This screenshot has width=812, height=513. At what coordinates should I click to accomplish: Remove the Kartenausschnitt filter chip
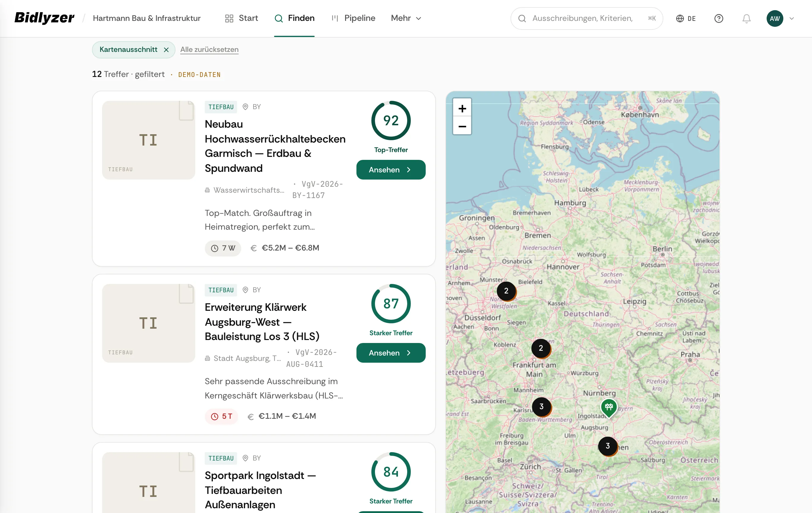(166, 50)
